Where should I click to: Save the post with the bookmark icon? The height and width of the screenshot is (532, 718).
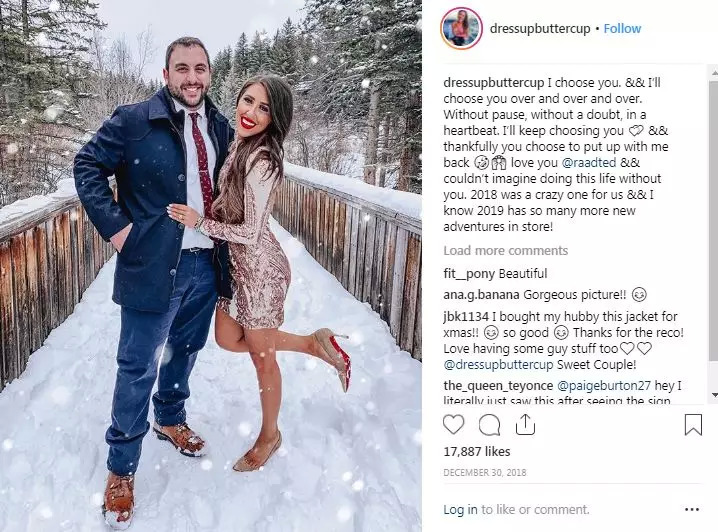point(693,424)
